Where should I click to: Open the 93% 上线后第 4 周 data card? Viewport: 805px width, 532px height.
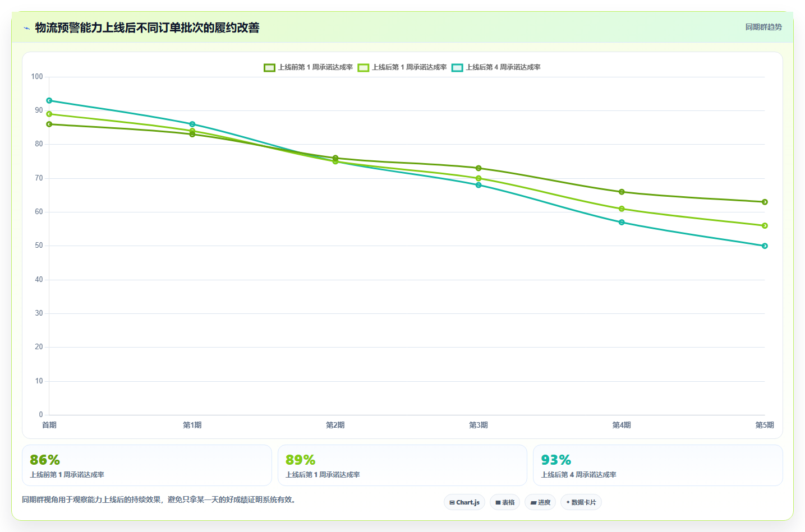[657, 465]
